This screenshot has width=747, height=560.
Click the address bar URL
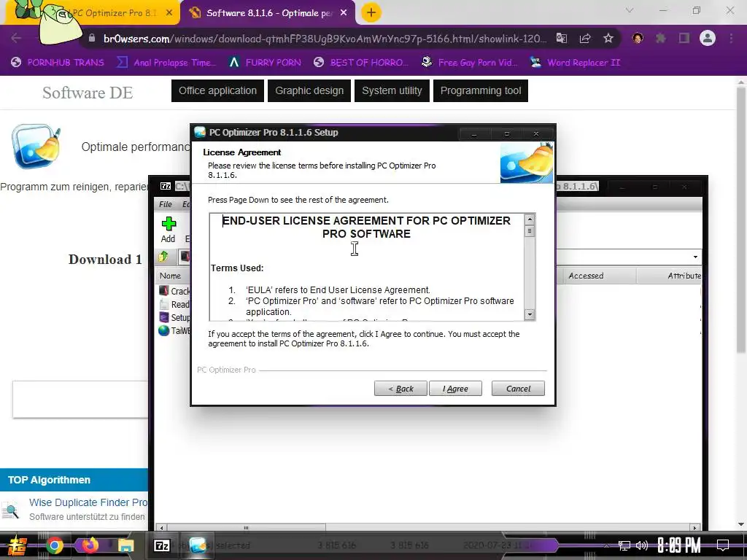(325, 39)
